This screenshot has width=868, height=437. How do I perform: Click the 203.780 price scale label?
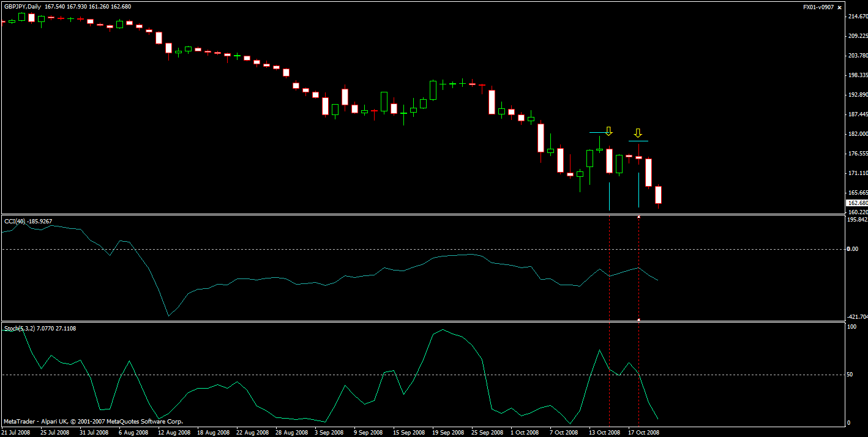(x=858, y=56)
